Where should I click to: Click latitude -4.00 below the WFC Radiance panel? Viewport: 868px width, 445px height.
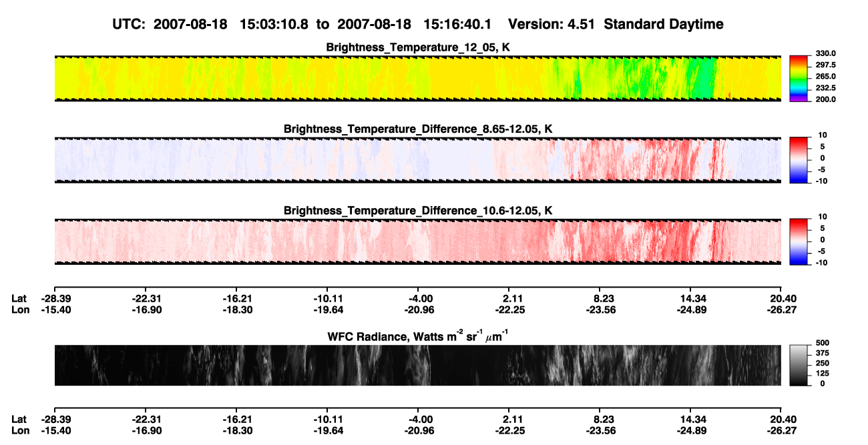[418, 420]
